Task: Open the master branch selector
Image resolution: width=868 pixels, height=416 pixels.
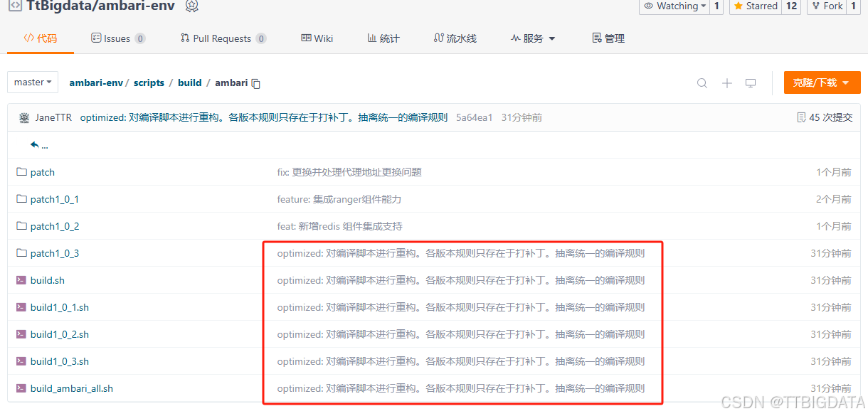Action: (x=33, y=82)
